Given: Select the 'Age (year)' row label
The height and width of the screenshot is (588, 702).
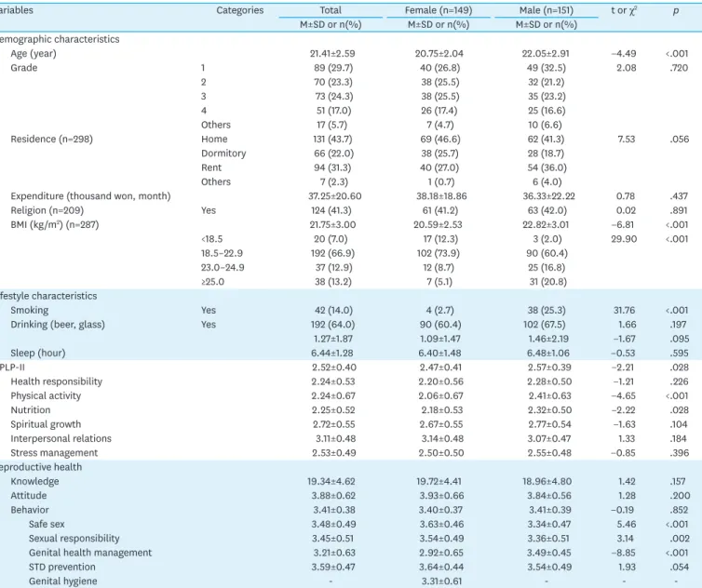Looking at the screenshot, I should 34,54.
